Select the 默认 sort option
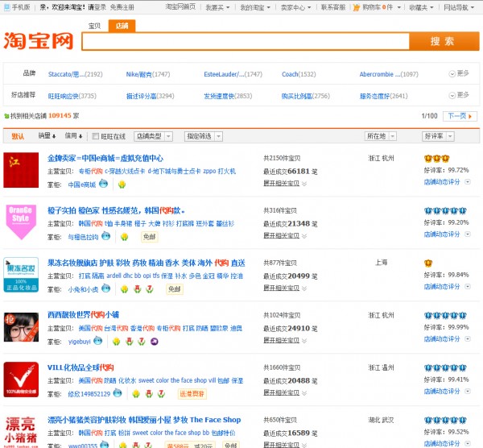 18,136
